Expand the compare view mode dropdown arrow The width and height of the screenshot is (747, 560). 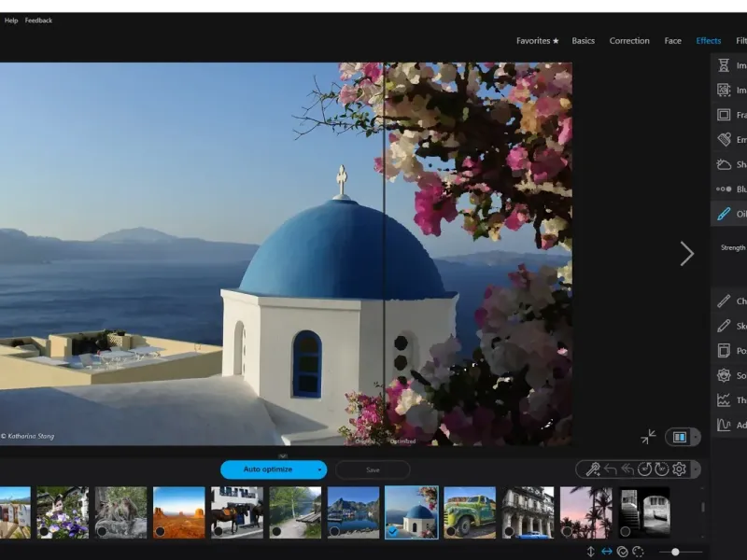coord(694,437)
